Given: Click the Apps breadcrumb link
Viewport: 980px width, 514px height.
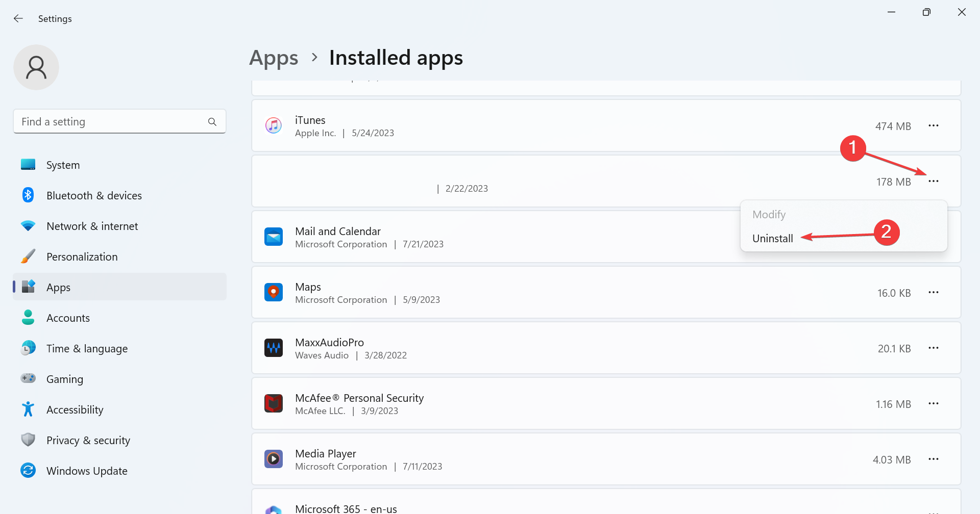Looking at the screenshot, I should (x=274, y=58).
